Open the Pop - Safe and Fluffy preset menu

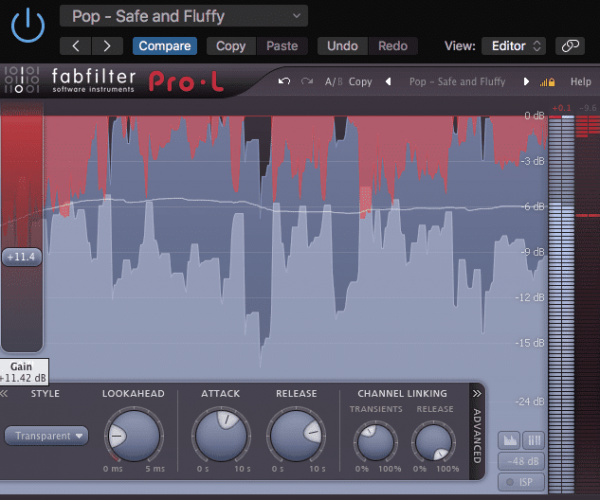184,16
